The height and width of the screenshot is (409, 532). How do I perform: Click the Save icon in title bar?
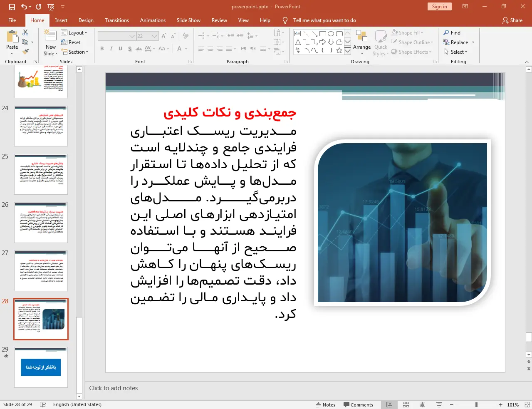(12, 7)
